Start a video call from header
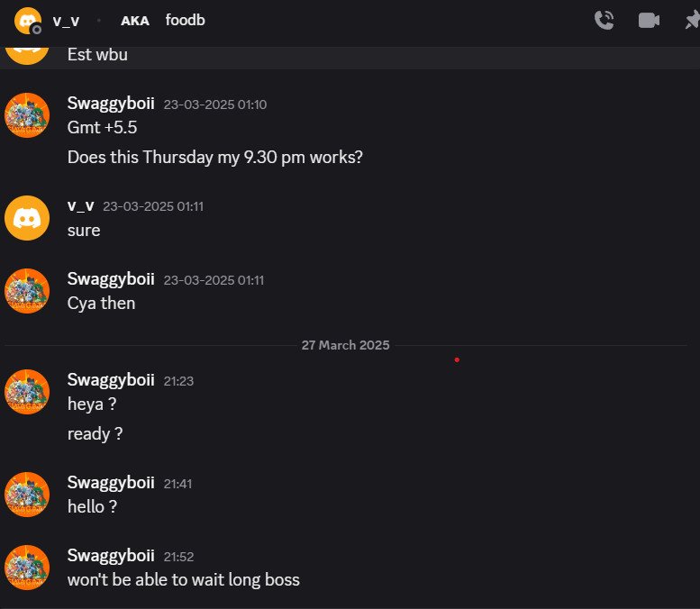The height and width of the screenshot is (609, 700). (649, 20)
